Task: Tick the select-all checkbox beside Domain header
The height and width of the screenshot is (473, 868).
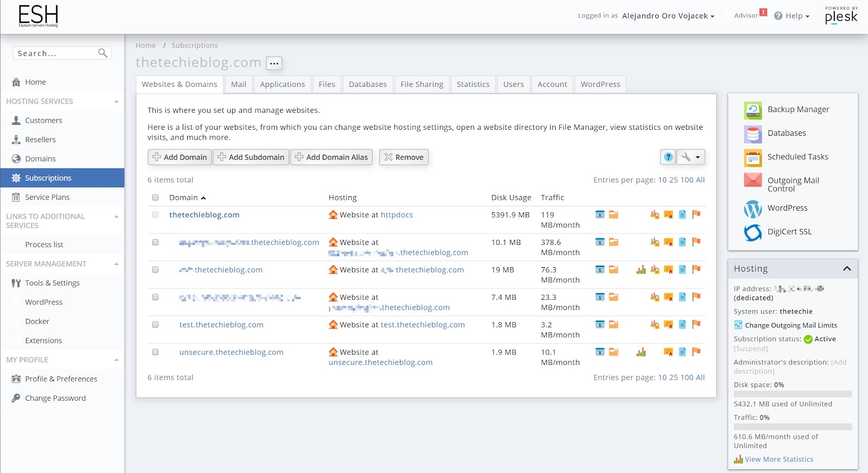Action: 155,198
